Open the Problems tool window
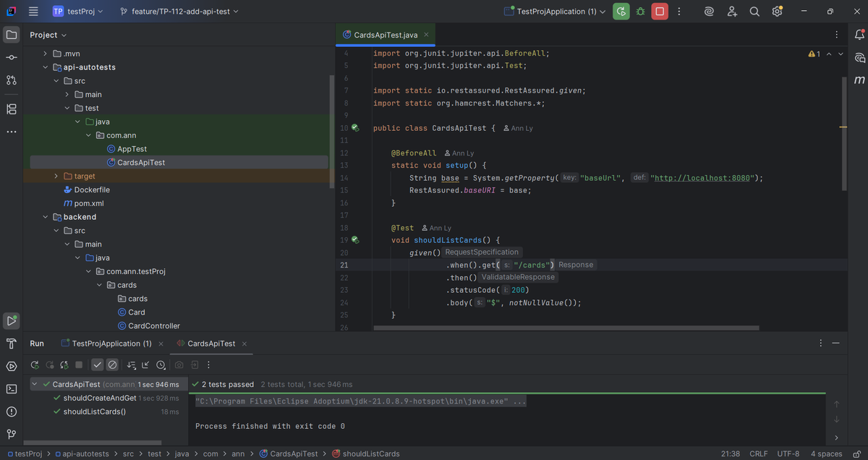The image size is (868, 460). (12, 412)
